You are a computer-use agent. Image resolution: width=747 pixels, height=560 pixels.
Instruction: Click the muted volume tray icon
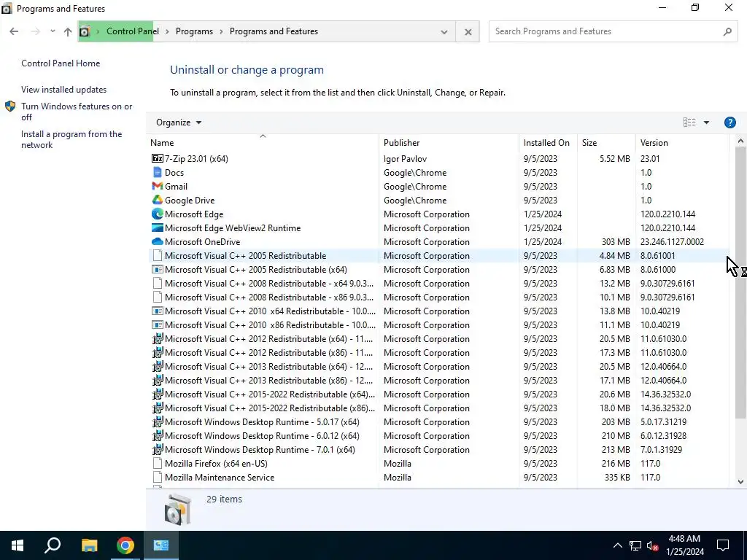click(653, 545)
